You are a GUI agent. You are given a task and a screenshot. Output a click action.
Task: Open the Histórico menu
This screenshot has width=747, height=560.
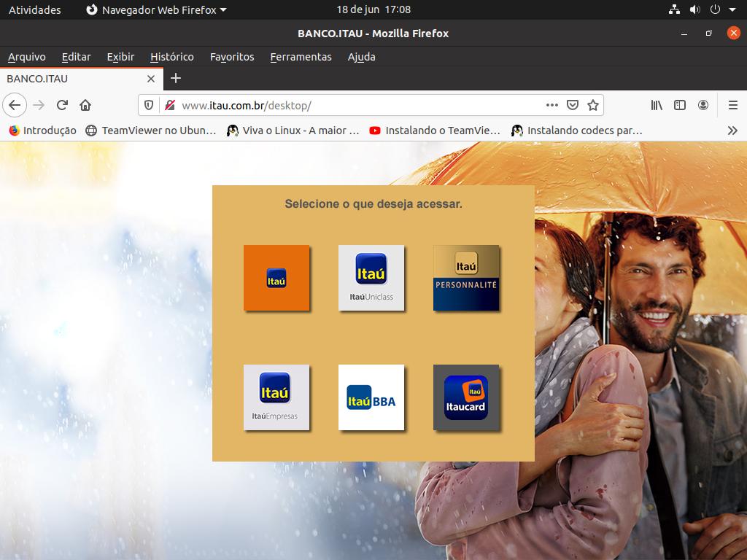tap(172, 57)
